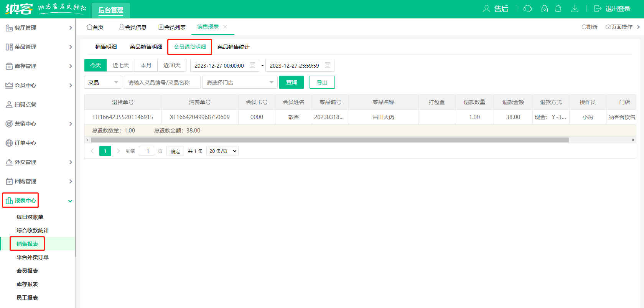Click the 纳客 logo
Image resolution: width=644 pixels, height=308 pixels.
19,8
